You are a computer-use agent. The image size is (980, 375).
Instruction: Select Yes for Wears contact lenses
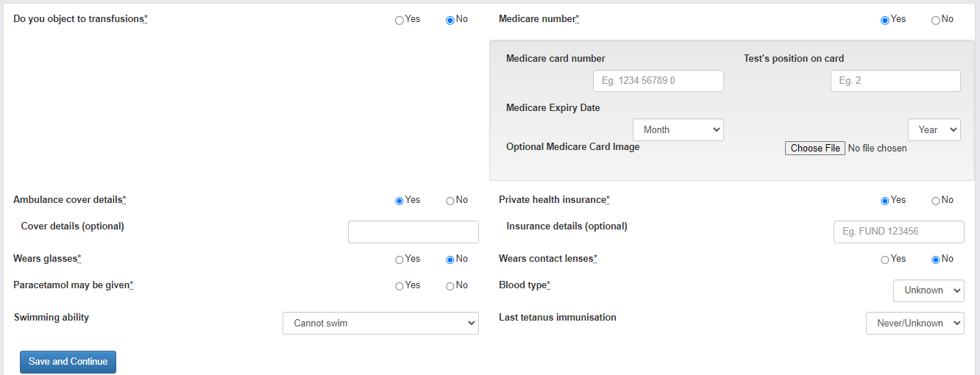click(885, 260)
